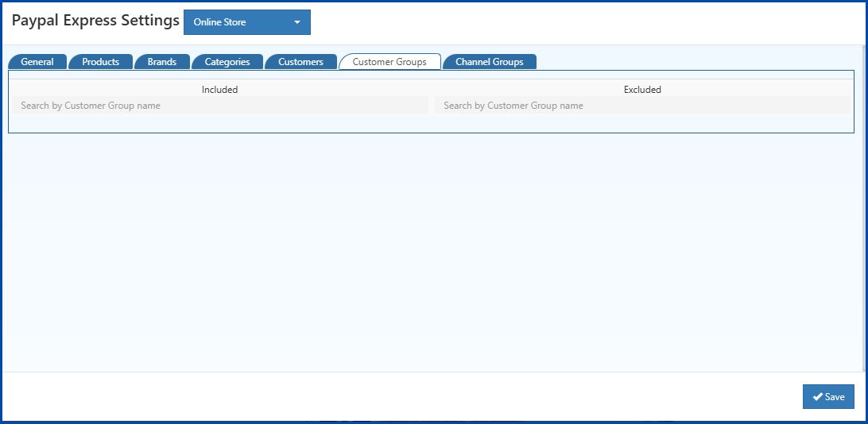Focus the Excluded customer group search field
868x424 pixels.
643,106
